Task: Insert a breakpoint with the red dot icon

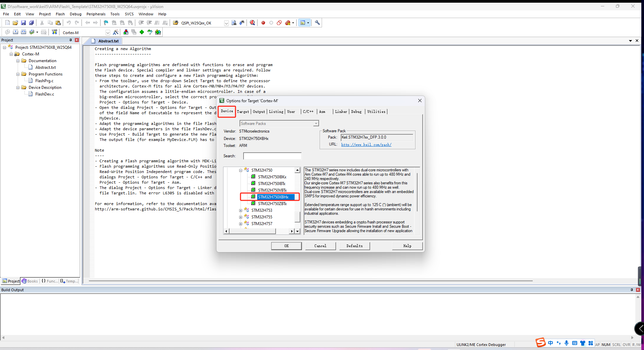Action: pyautogui.click(x=263, y=23)
